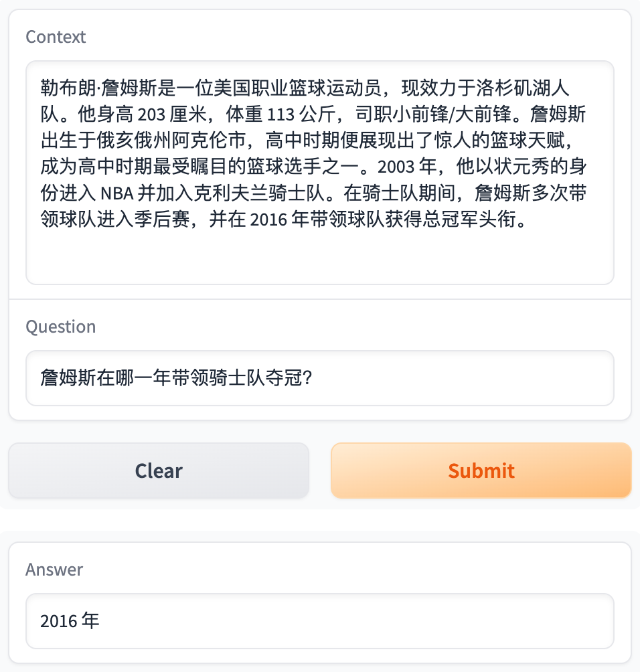Place cursor after "夺冠？" in the Question field
This screenshot has width=640, height=672.
(315, 378)
